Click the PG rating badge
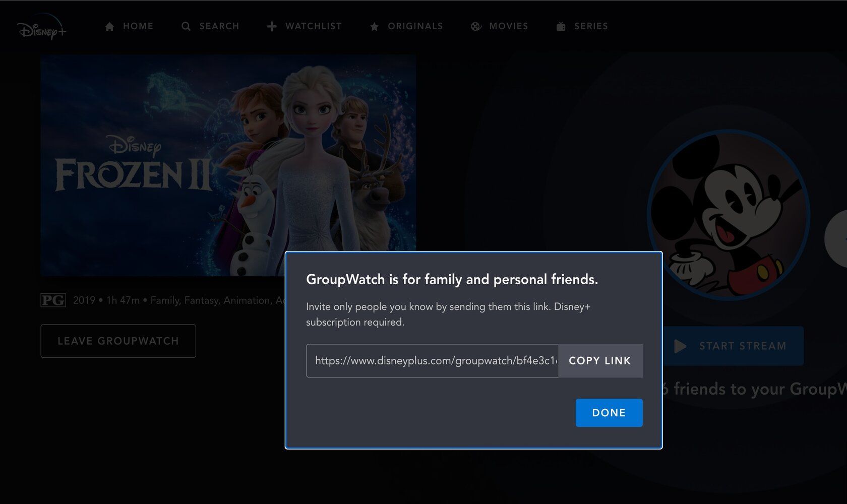 (x=53, y=300)
